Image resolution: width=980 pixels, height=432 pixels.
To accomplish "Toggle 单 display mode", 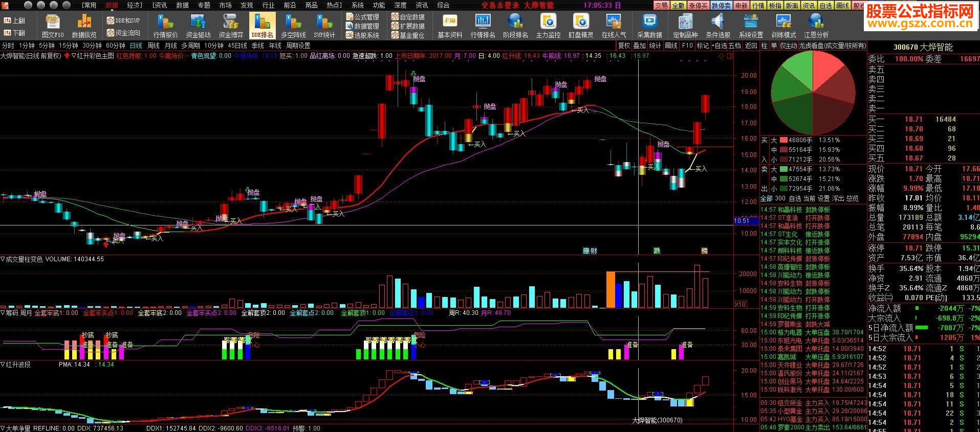I will click(774, 46).
